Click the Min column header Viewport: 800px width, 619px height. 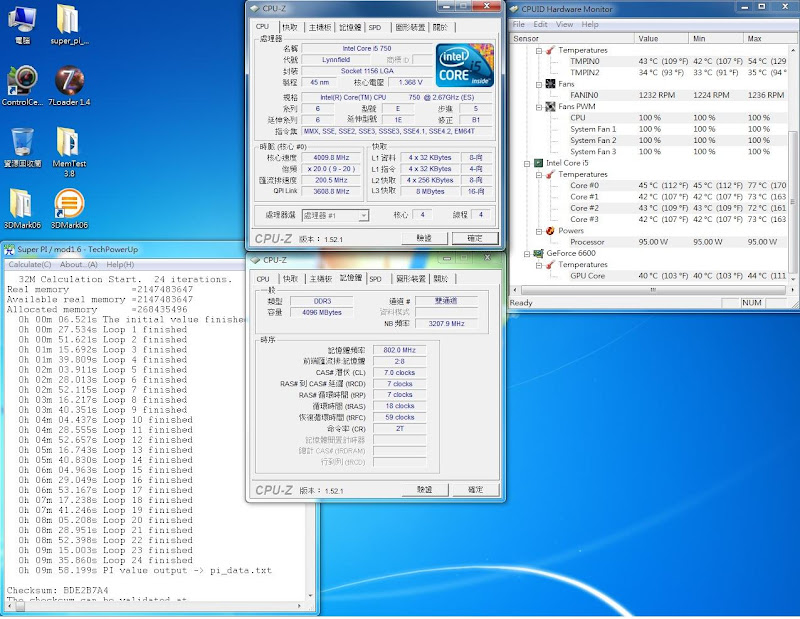716,38
